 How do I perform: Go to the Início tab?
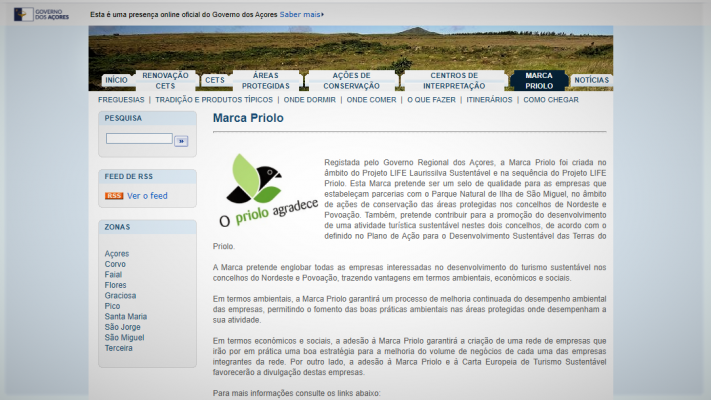coord(116,80)
